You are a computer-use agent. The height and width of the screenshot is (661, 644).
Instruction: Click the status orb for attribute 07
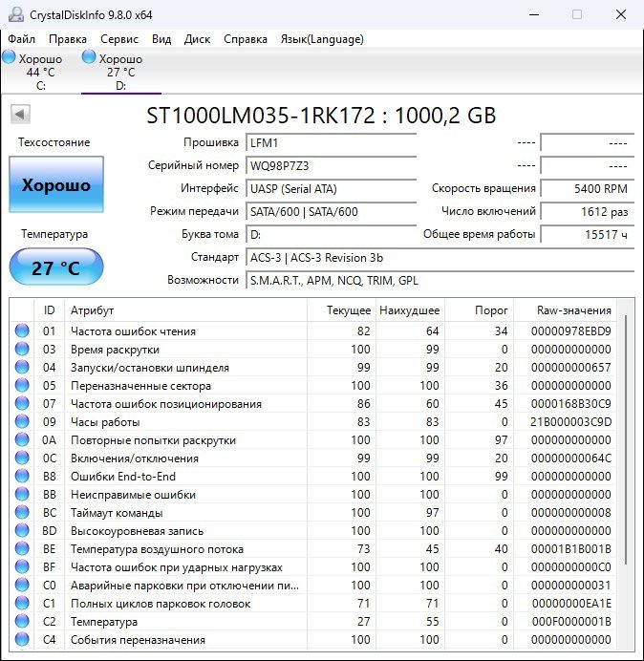click(22, 403)
